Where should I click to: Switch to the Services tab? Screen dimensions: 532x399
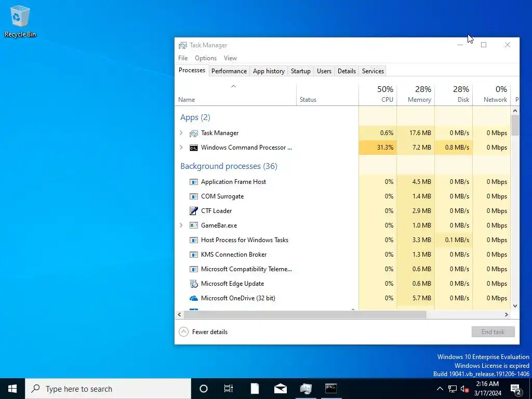coord(373,71)
